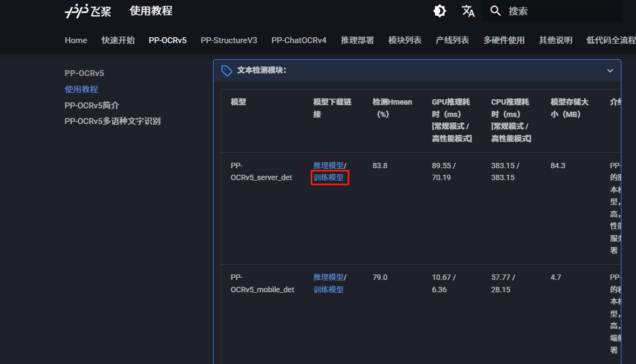Image resolution: width=636 pixels, height=364 pixels.
Task: Select the 多硬件使用 tab
Action: tap(504, 40)
